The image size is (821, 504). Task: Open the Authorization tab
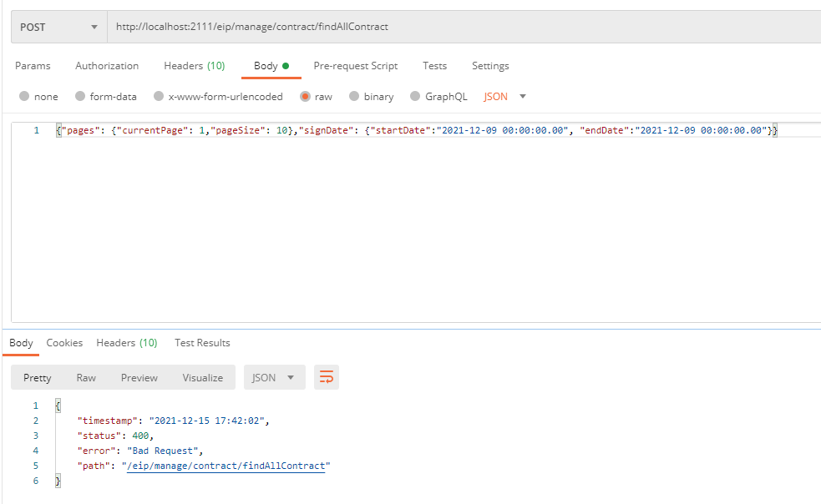(x=106, y=66)
